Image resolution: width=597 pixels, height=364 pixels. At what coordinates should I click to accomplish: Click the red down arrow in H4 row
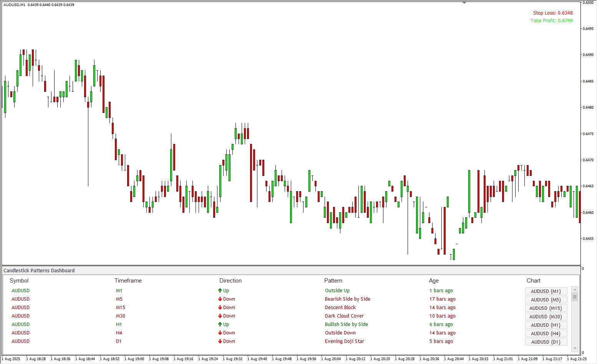click(x=220, y=333)
